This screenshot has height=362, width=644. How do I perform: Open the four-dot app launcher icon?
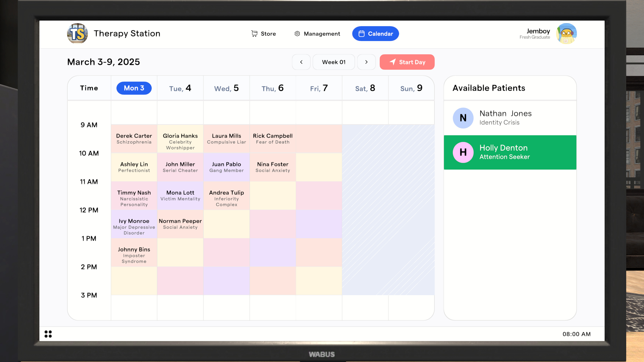(48, 334)
